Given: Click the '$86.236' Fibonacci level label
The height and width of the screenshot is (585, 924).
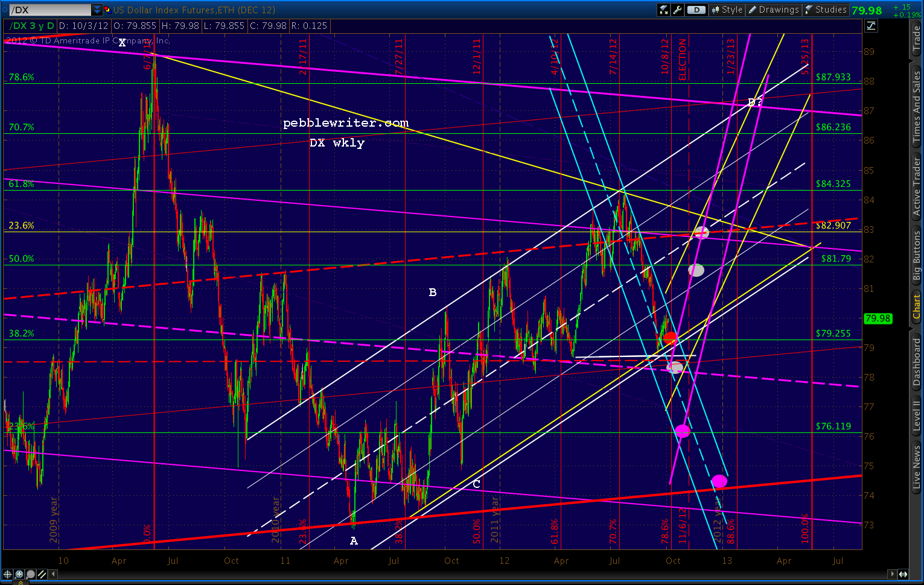Looking at the screenshot, I should coord(833,127).
